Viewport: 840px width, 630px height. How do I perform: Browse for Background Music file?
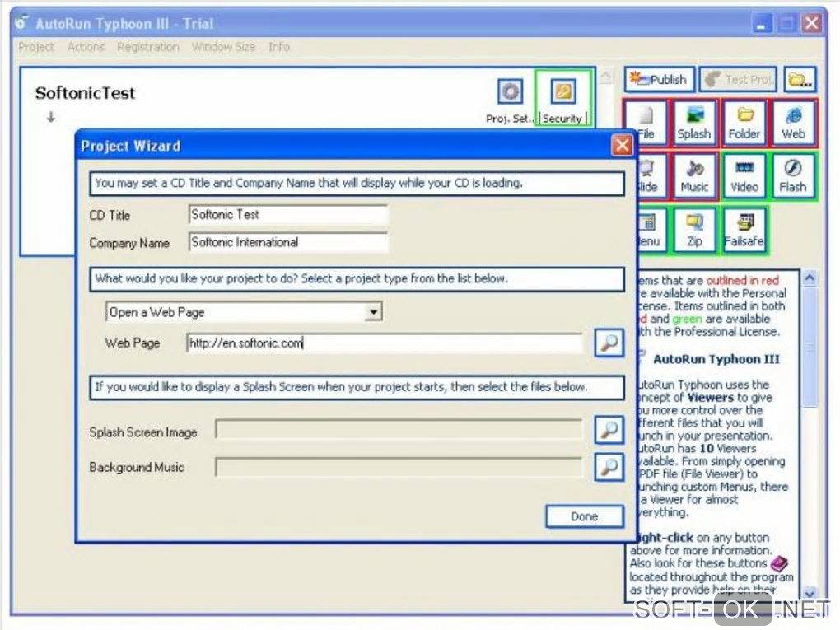point(609,467)
